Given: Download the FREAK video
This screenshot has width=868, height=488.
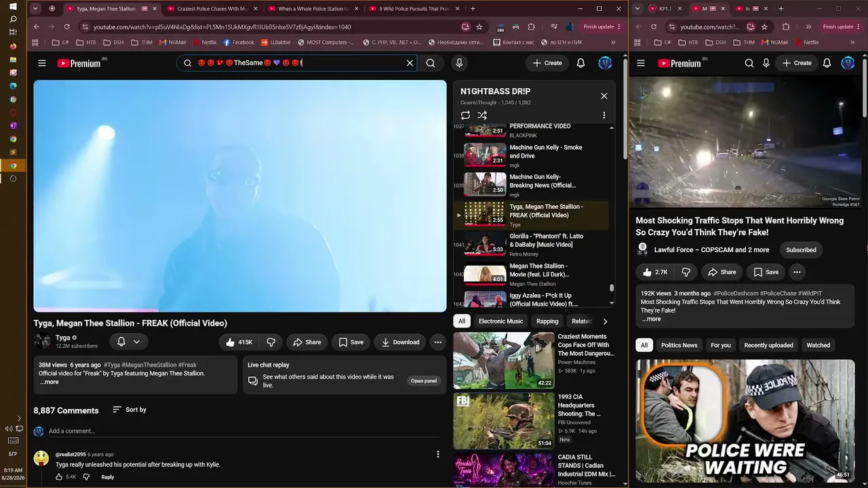Looking at the screenshot, I should point(400,342).
